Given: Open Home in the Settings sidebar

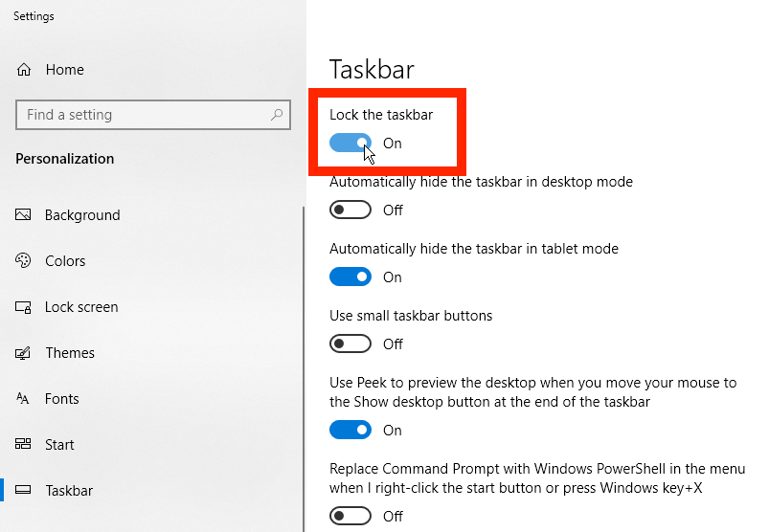Looking at the screenshot, I should 65,70.
